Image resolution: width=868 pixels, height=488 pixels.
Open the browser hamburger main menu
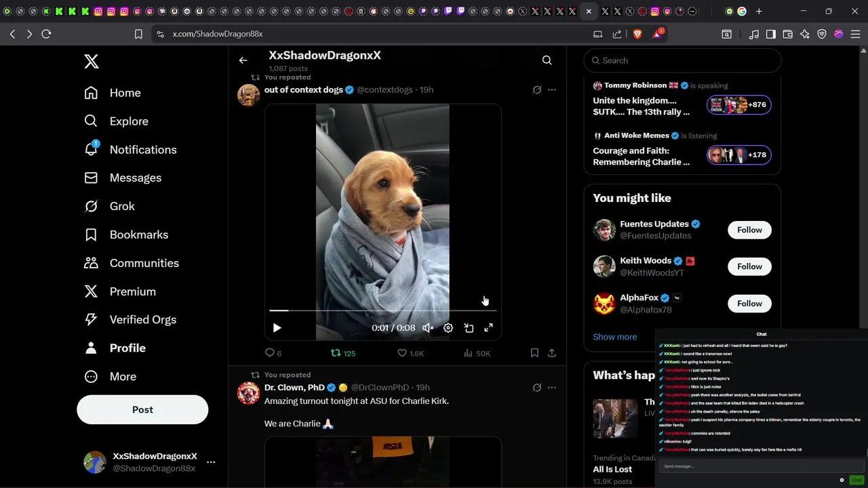[x=856, y=34]
